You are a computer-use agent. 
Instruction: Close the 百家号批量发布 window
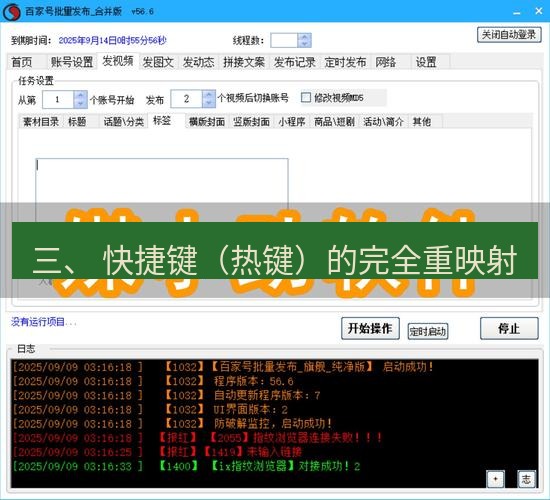click(539, 11)
